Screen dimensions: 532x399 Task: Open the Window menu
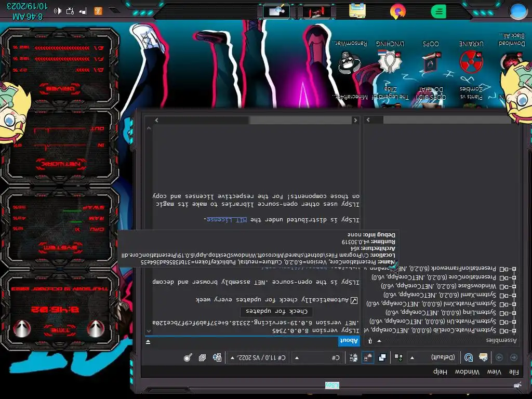coord(467,372)
